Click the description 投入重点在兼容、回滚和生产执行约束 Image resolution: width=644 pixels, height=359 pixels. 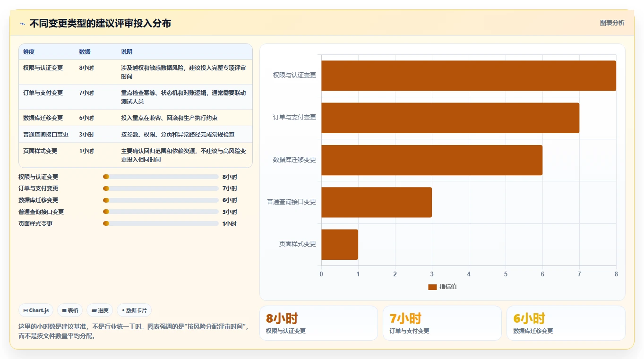(x=169, y=118)
